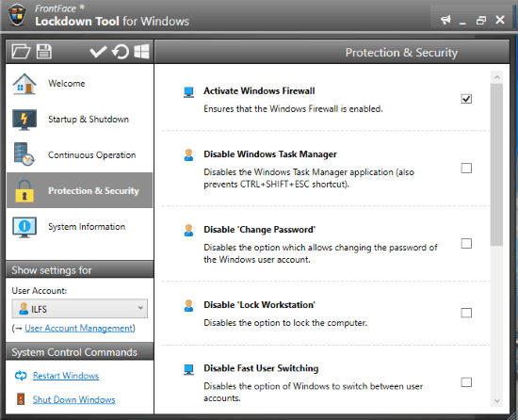Open User Account Management link
518x420 pixels.
coord(79,329)
